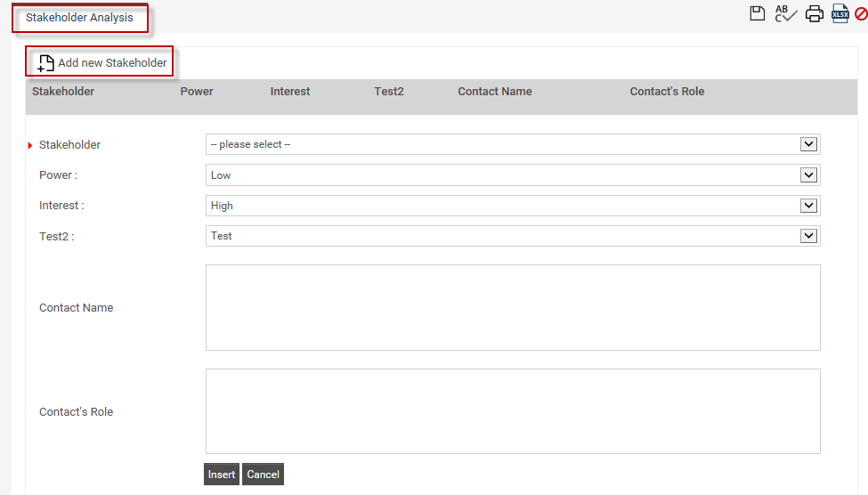
Task: Click the Contact's Role column header
Action: click(667, 92)
